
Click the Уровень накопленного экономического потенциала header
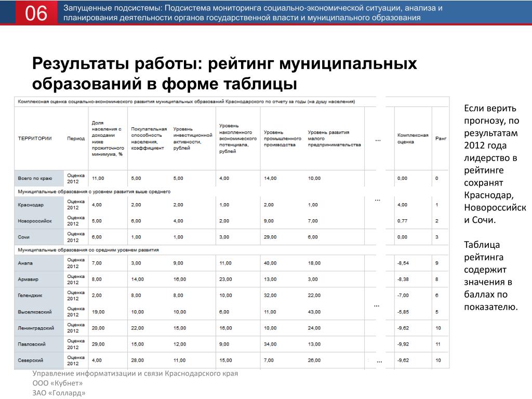click(237, 138)
